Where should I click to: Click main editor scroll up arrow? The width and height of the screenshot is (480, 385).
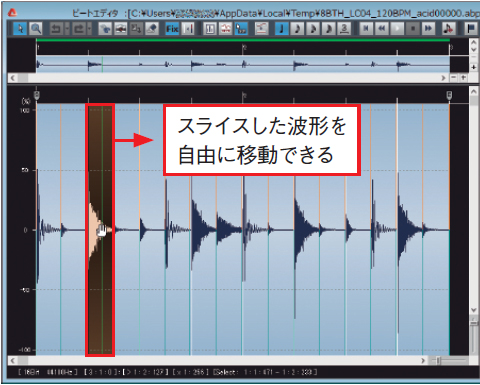pyautogui.click(x=474, y=91)
